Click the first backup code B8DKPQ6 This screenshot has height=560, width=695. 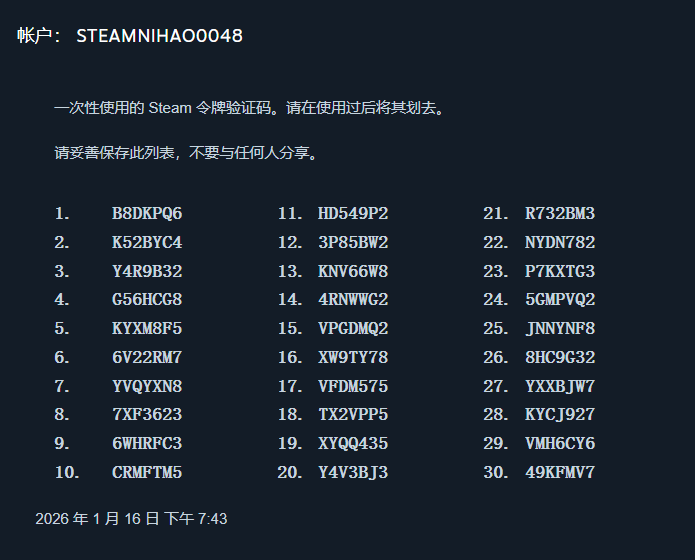click(147, 214)
